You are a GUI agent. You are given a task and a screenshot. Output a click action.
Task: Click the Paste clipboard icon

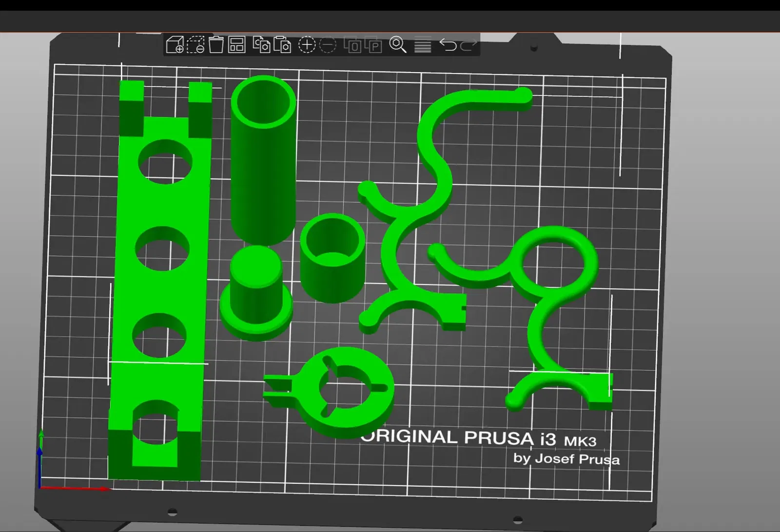tap(282, 45)
